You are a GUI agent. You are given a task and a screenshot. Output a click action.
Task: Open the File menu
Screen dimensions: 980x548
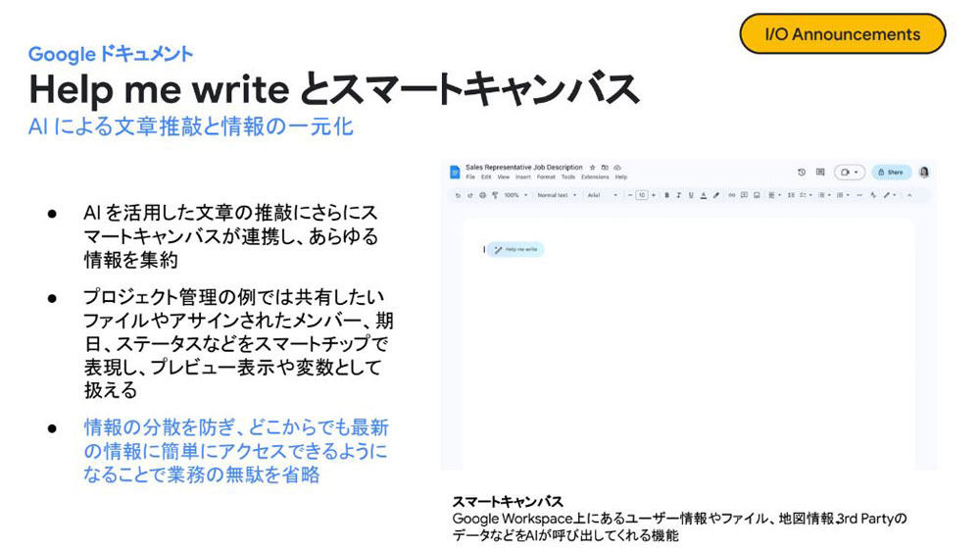click(x=470, y=176)
